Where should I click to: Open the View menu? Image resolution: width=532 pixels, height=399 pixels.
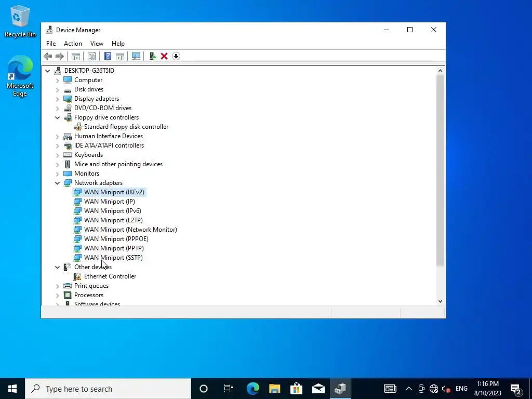(x=97, y=44)
